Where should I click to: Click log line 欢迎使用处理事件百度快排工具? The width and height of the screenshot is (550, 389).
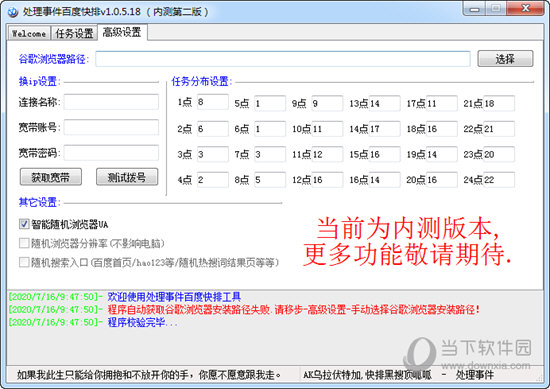click(x=174, y=297)
